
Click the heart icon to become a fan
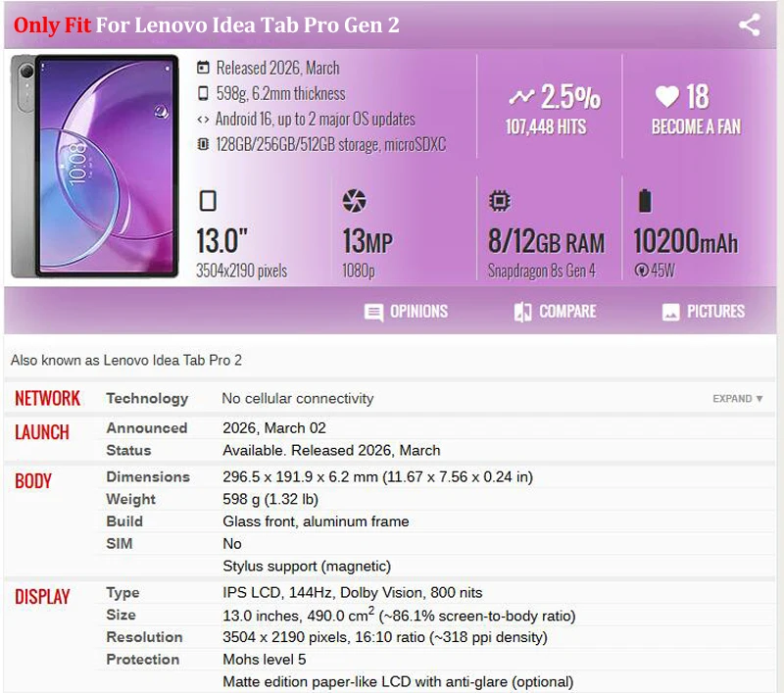(667, 96)
